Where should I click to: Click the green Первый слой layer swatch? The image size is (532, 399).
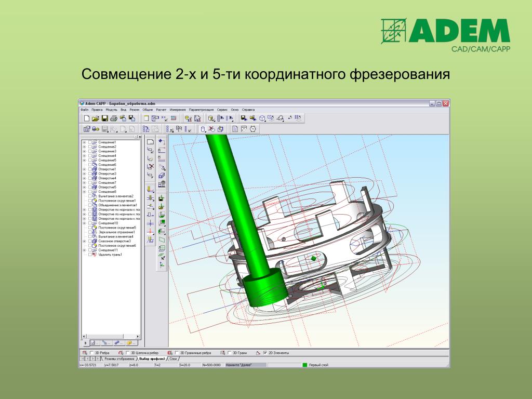click(x=304, y=365)
